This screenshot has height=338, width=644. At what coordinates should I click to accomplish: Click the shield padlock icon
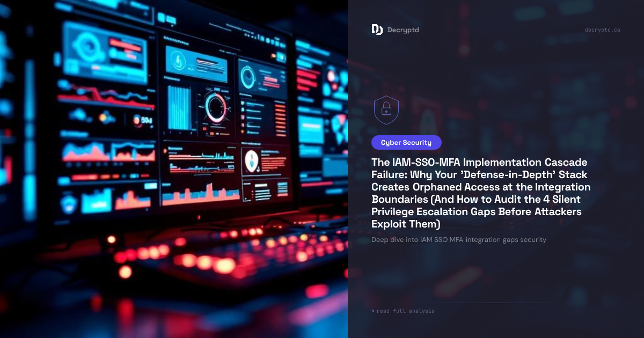386,109
